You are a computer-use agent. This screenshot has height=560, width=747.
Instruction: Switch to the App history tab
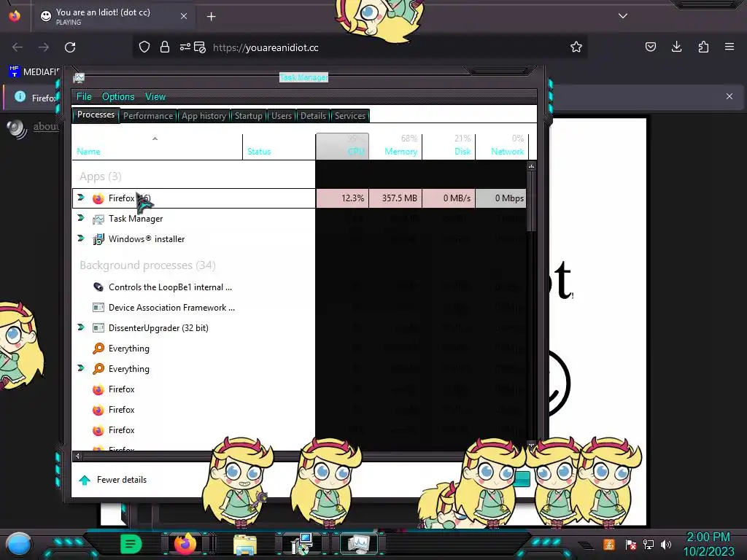204,116
